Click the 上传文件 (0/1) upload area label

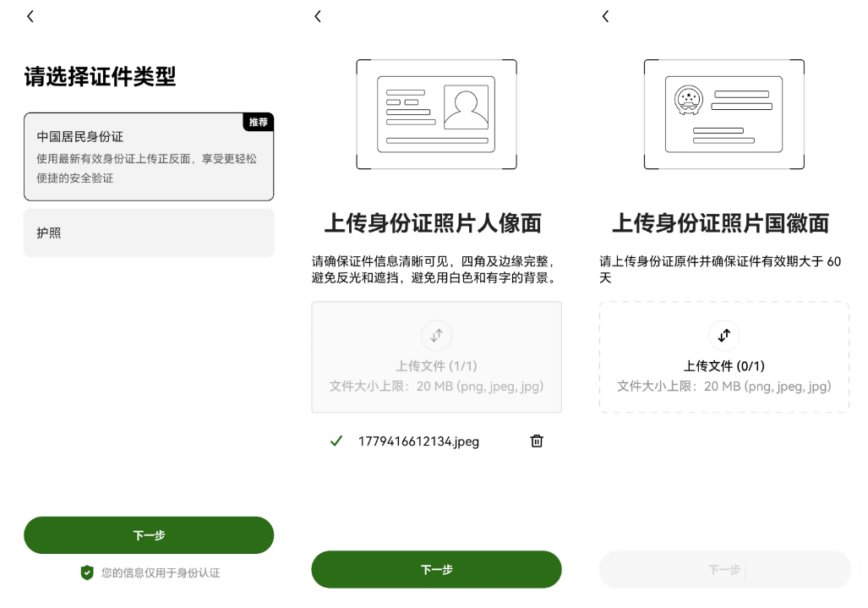click(x=724, y=365)
